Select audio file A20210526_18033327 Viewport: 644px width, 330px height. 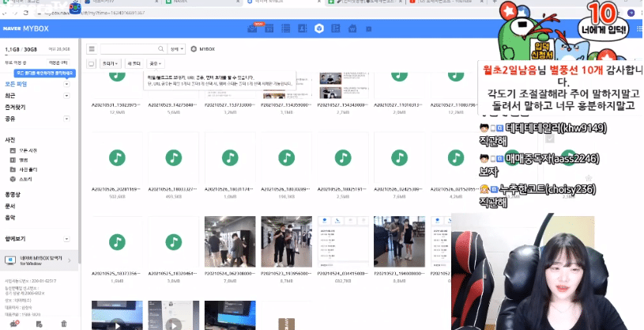pos(173,157)
